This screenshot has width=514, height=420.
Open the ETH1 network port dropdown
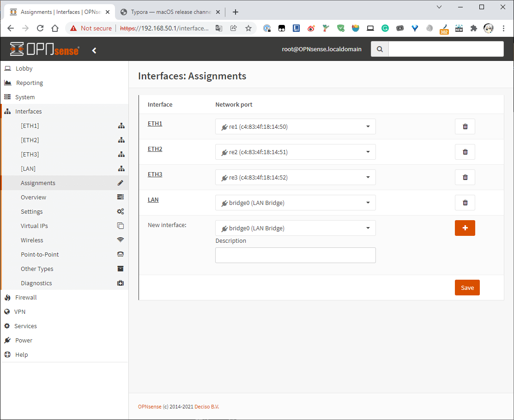pyautogui.click(x=295, y=126)
